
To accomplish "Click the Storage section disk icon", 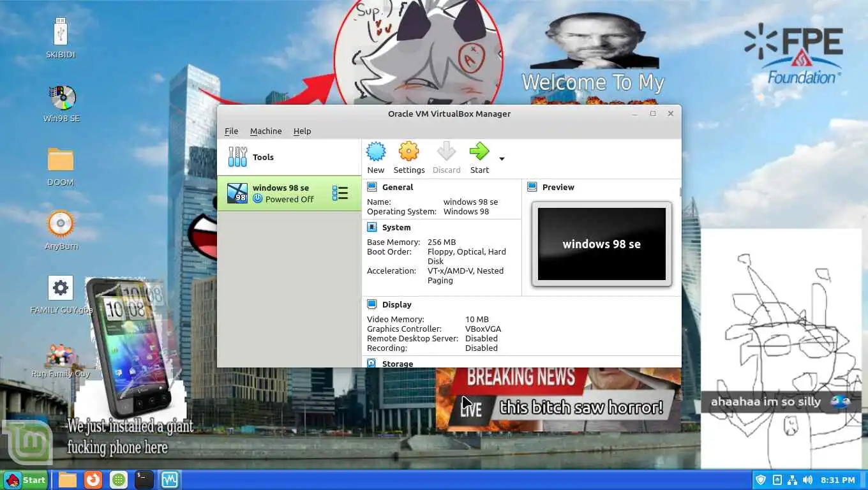I will (x=371, y=363).
